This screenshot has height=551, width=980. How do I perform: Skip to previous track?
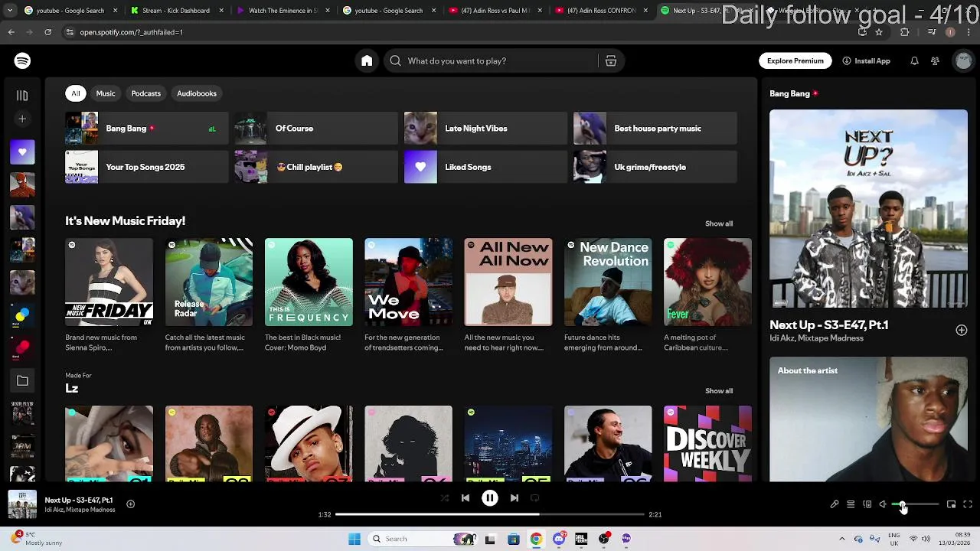tap(465, 498)
